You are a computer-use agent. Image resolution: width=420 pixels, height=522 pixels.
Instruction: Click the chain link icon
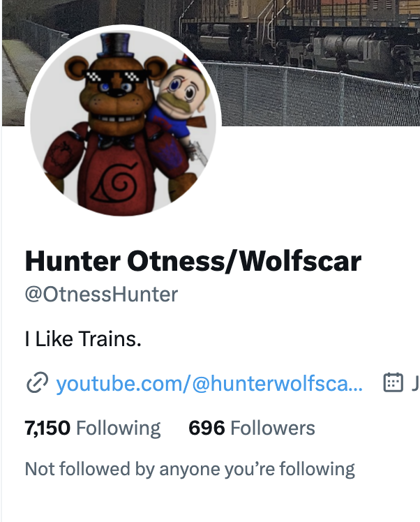tap(37, 383)
